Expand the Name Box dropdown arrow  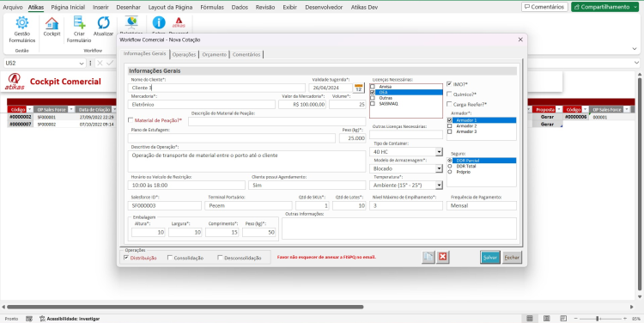tap(82, 64)
